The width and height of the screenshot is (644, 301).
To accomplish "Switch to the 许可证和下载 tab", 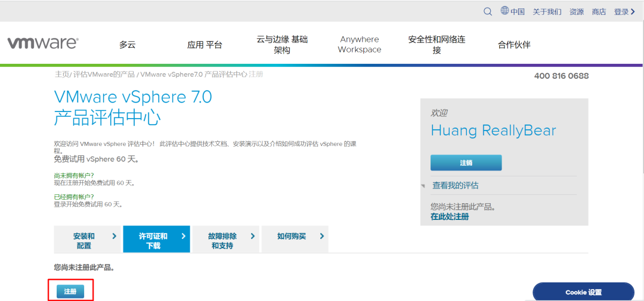I will point(156,239).
